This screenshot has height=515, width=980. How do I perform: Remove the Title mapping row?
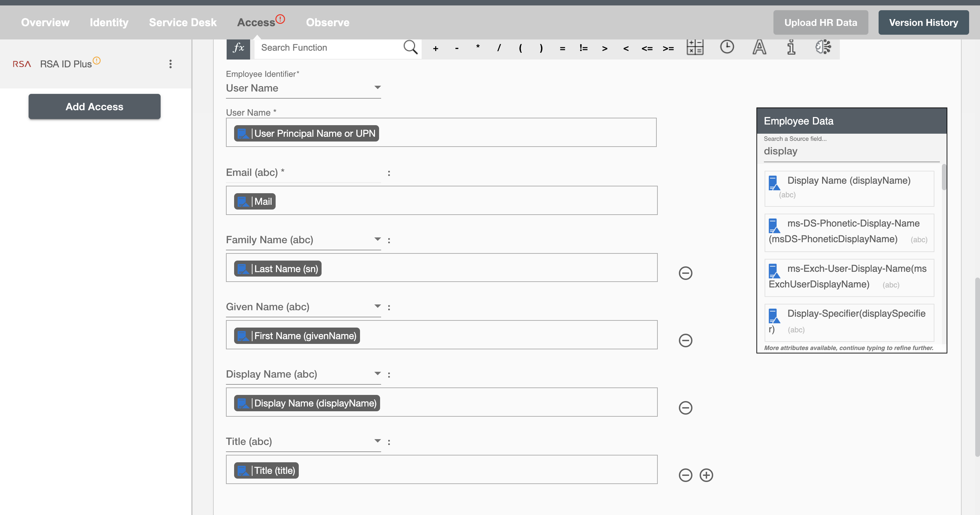(x=686, y=475)
